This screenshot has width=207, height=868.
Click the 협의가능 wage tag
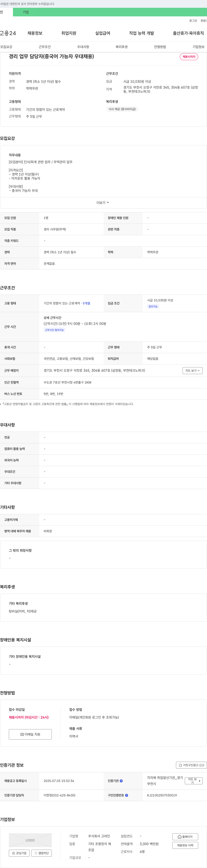[153, 306]
